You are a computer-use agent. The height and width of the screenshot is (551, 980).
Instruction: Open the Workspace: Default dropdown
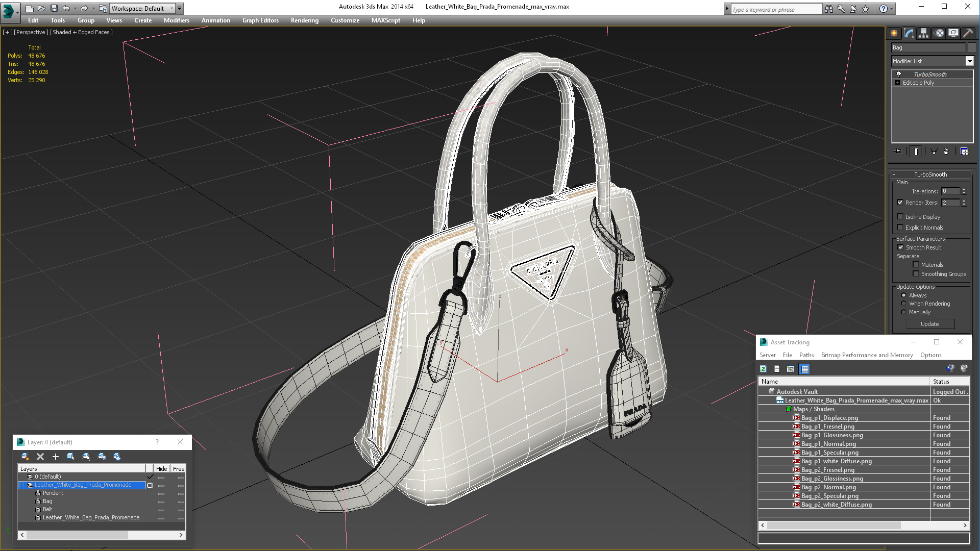tap(142, 9)
